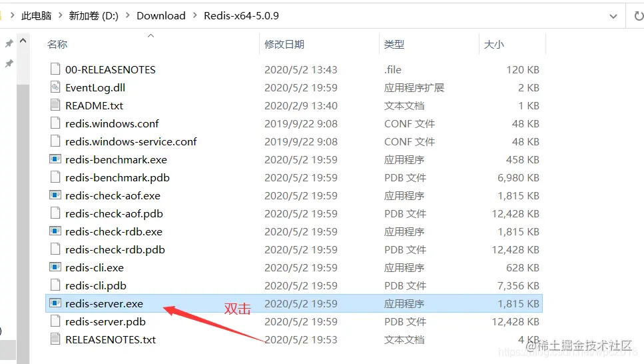Click the redis-check-aof.pdb file icon
The height and width of the screenshot is (364, 644).
point(55,213)
